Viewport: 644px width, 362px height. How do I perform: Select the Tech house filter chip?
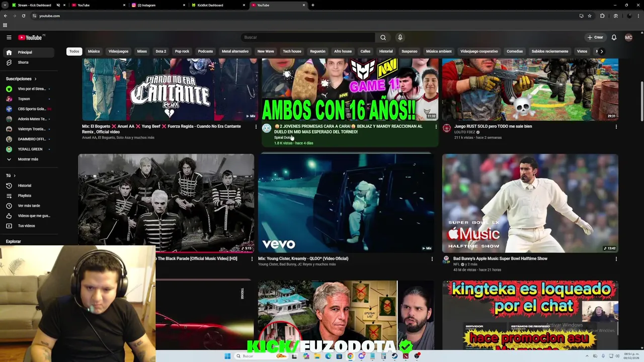[x=292, y=51]
